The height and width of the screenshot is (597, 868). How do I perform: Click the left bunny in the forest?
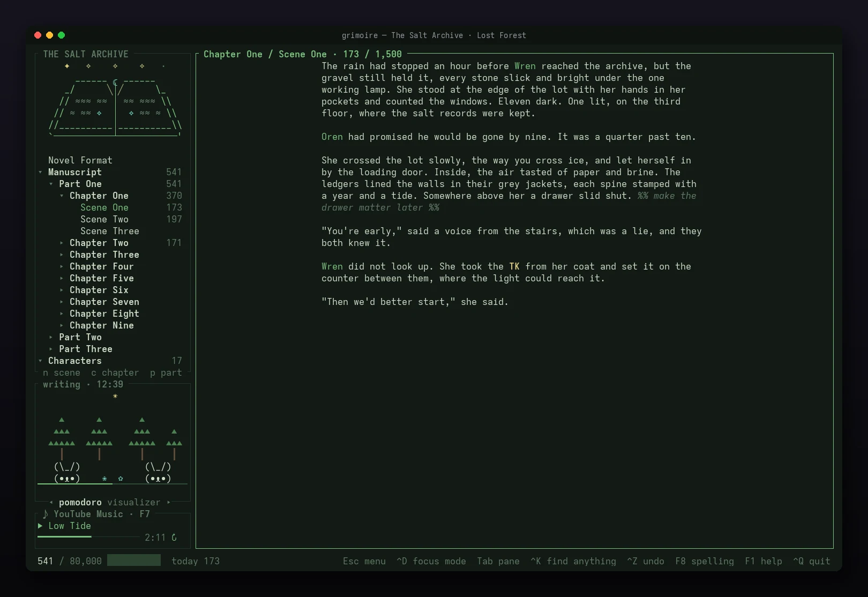pyautogui.click(x=67, y=473)
